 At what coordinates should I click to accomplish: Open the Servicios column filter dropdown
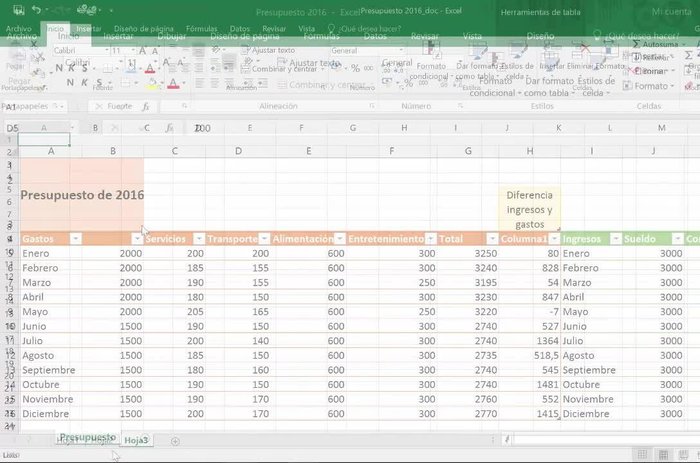pyautogui.click(x=199, y=239)
